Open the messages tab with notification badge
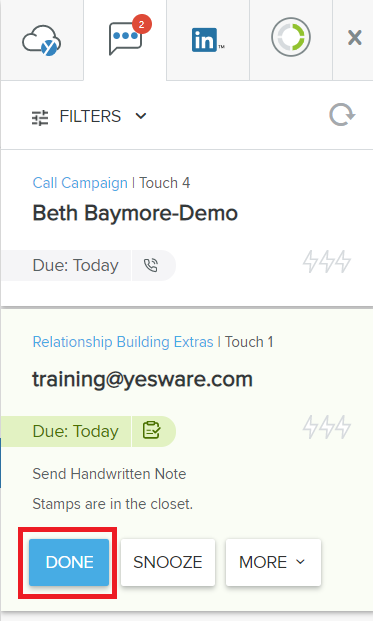 tap(125, 40)
